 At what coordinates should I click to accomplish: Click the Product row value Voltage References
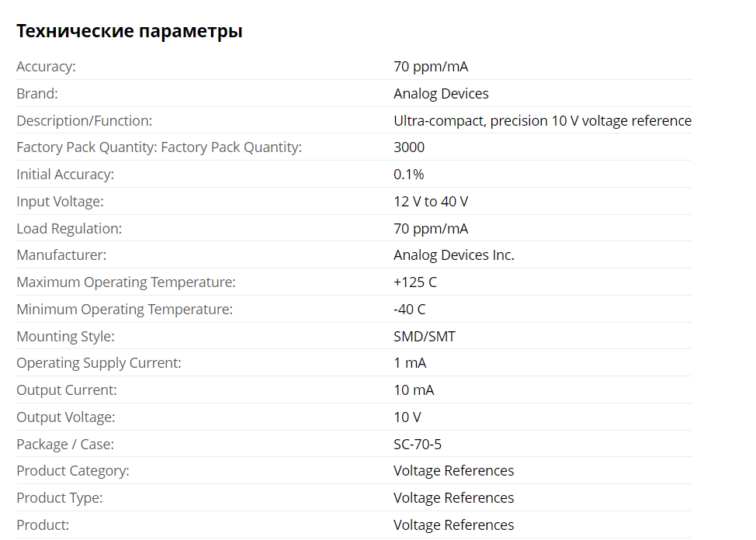click(x=454, y=524)
